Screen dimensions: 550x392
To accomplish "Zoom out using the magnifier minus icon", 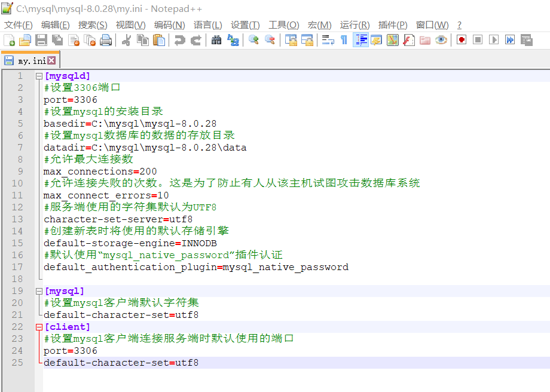I will coord(270,40).
